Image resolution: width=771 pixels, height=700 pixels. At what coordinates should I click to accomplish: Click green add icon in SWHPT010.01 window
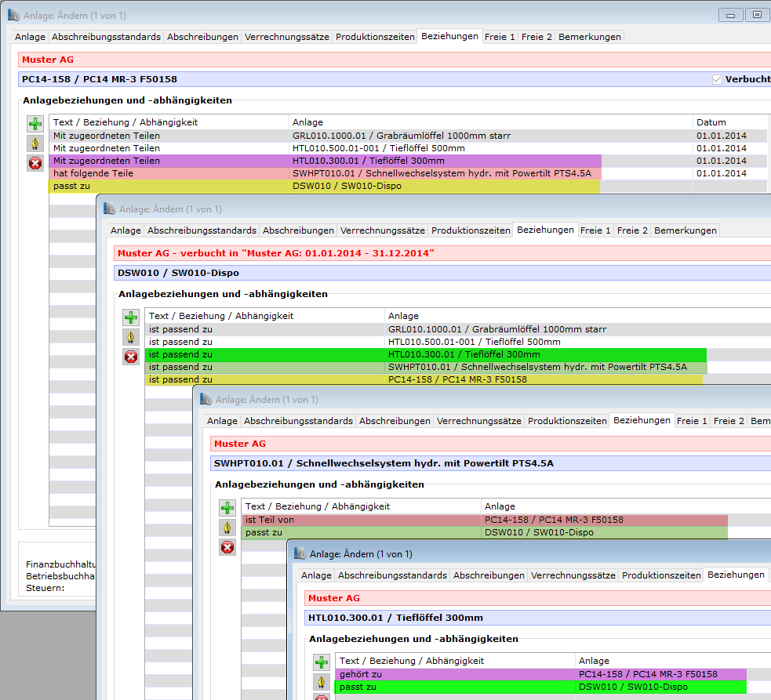(x=227, y=508)
